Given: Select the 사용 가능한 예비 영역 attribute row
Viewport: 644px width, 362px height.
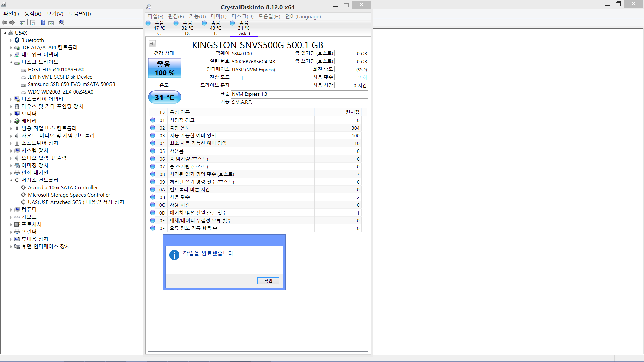Looking at the screenshot, I should tap(255, 136).
